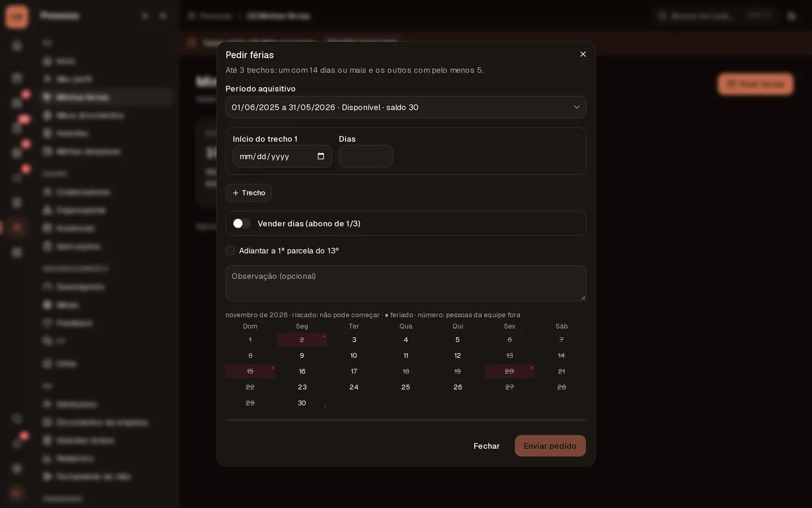The image size is (812, 508).
Task: Click the Fechar button
Action: pos(487,446)
